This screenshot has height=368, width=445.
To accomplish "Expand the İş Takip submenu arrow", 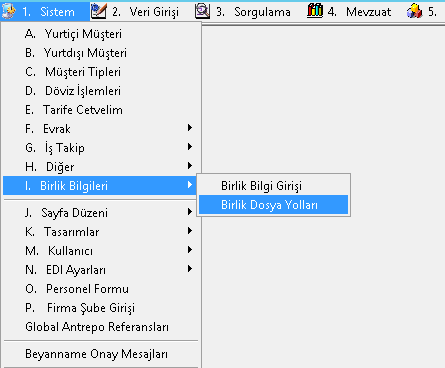I will point(190,147).
